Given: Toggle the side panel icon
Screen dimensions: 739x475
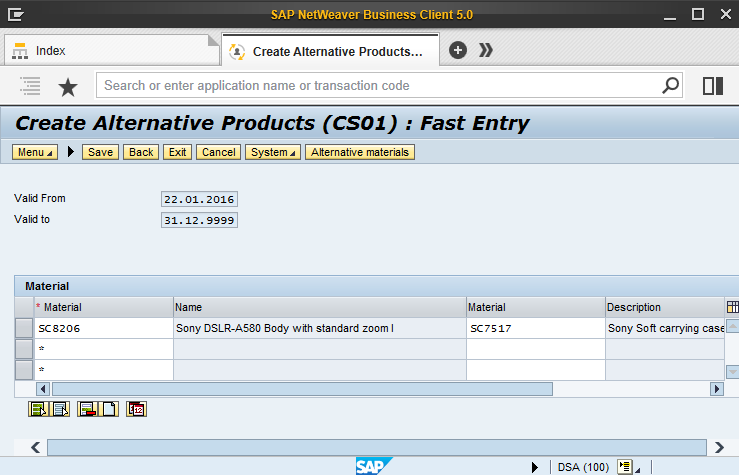Looking at the screenshot, I should pyautogui.click(x=713, y=86).
